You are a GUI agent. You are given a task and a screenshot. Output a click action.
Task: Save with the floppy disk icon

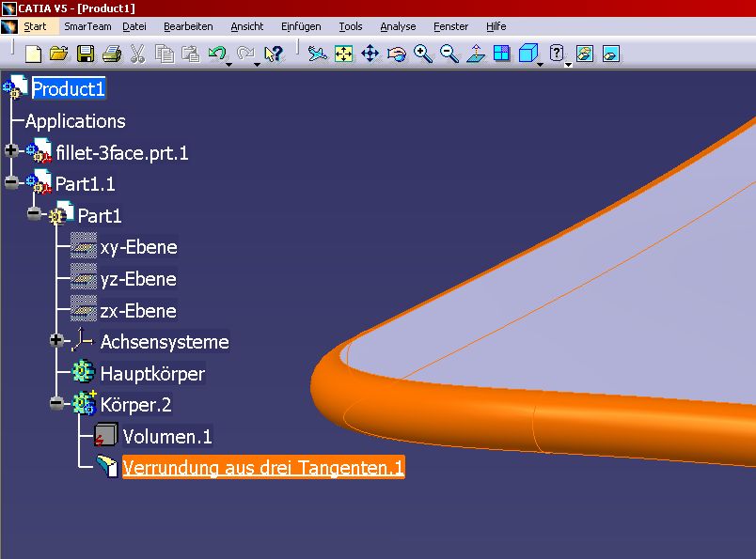[86, 54]
